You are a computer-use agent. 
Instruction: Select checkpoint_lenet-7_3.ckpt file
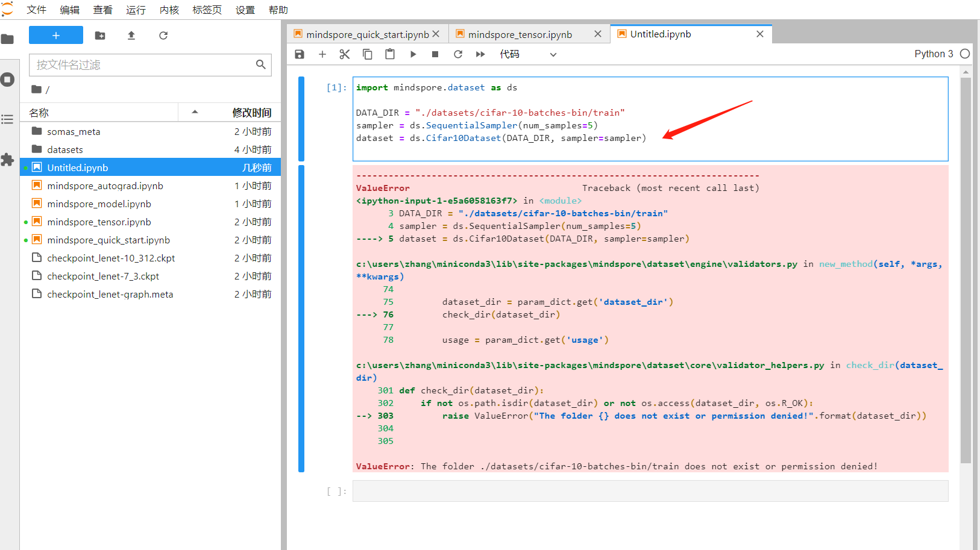(151, 276)
